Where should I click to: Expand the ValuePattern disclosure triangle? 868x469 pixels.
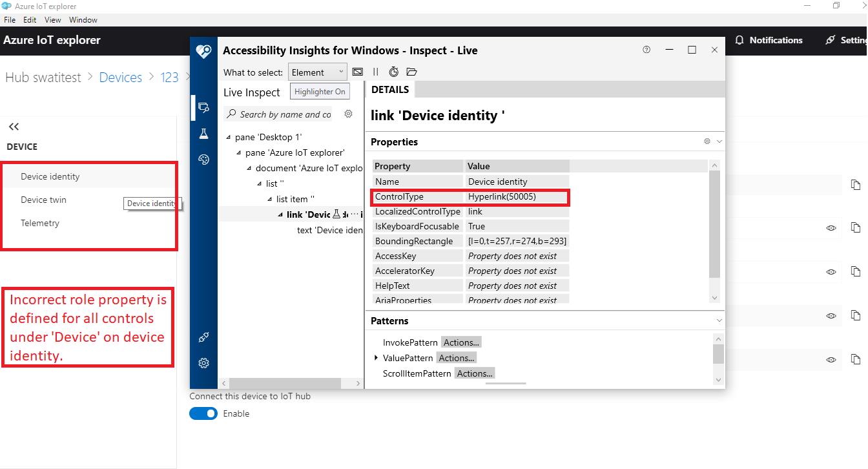click(377, 357)
